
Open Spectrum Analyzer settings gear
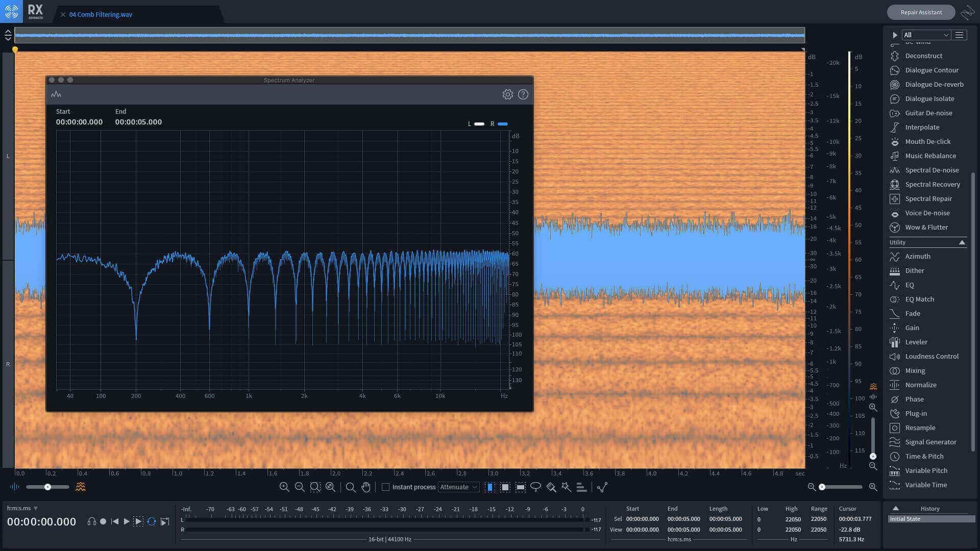coord(507,94)
